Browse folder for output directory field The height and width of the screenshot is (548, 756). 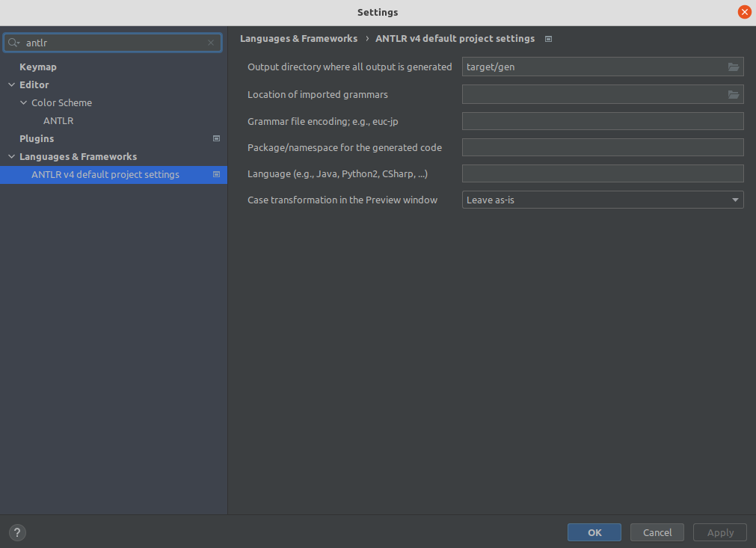point(734,67)
